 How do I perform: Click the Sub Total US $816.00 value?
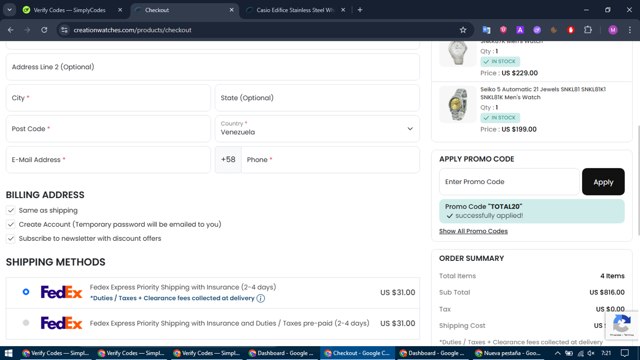click(x=607, y=292)
